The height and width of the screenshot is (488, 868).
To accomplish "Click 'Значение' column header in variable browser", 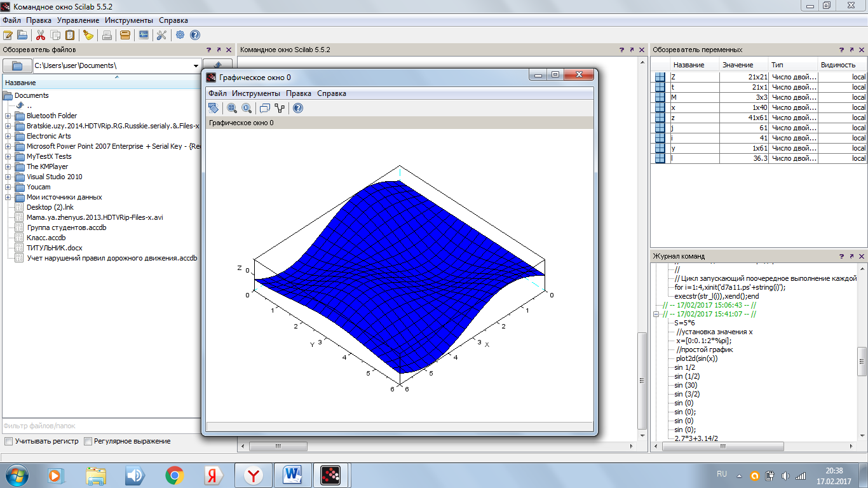I will click(x=744, y=65).
